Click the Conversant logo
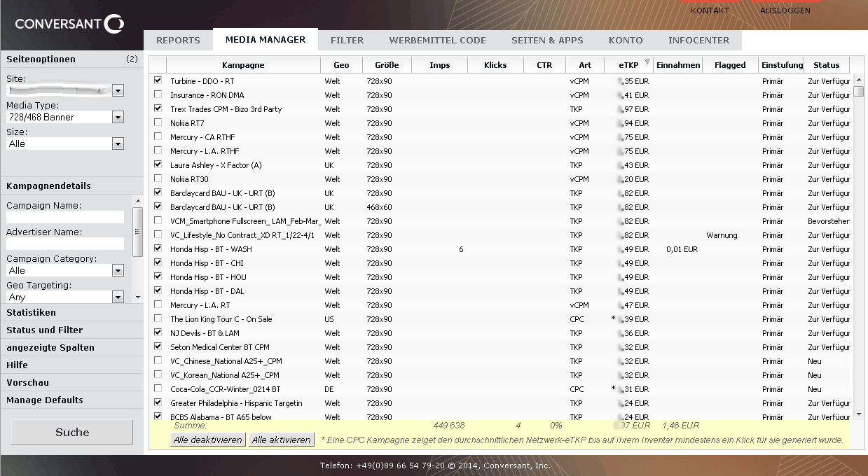 (x=70, y=24)
